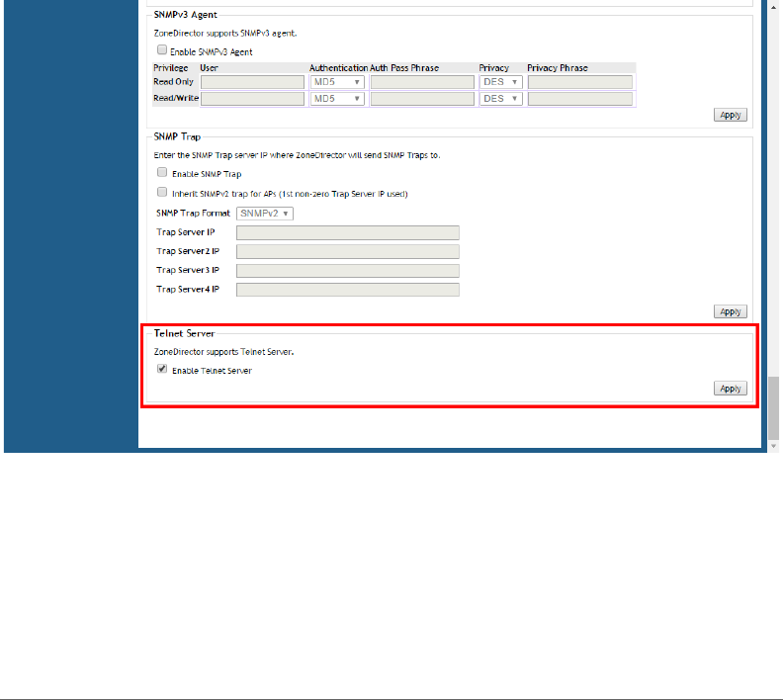Open Read Only authentication MD5 dropdown
The image size is (783, 700).
337,82
